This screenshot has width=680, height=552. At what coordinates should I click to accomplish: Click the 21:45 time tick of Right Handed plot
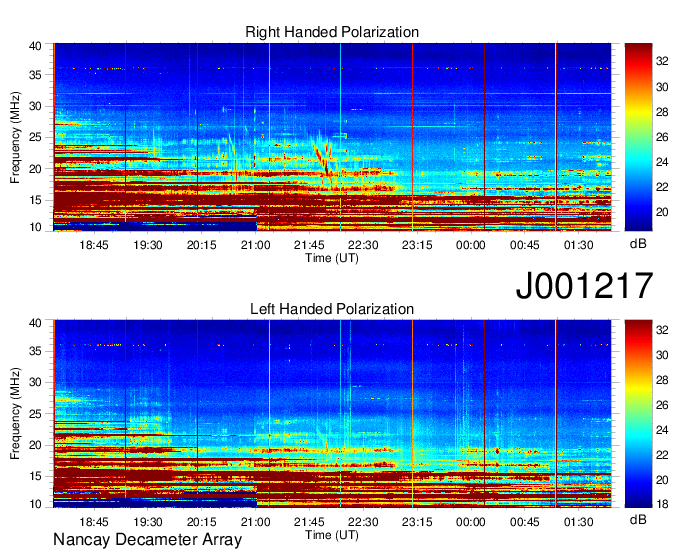click(309, 245)
